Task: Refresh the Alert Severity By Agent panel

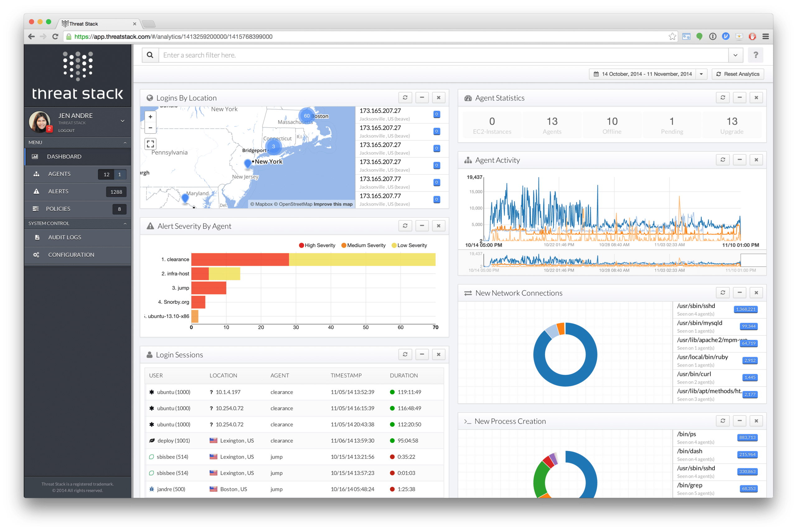Action: point(405,226)
